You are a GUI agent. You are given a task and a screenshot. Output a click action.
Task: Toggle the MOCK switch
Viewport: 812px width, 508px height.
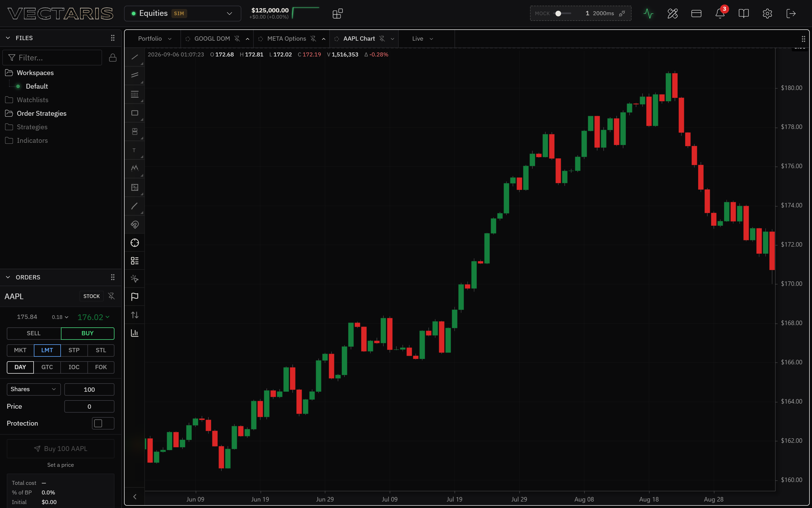(562, 14)
